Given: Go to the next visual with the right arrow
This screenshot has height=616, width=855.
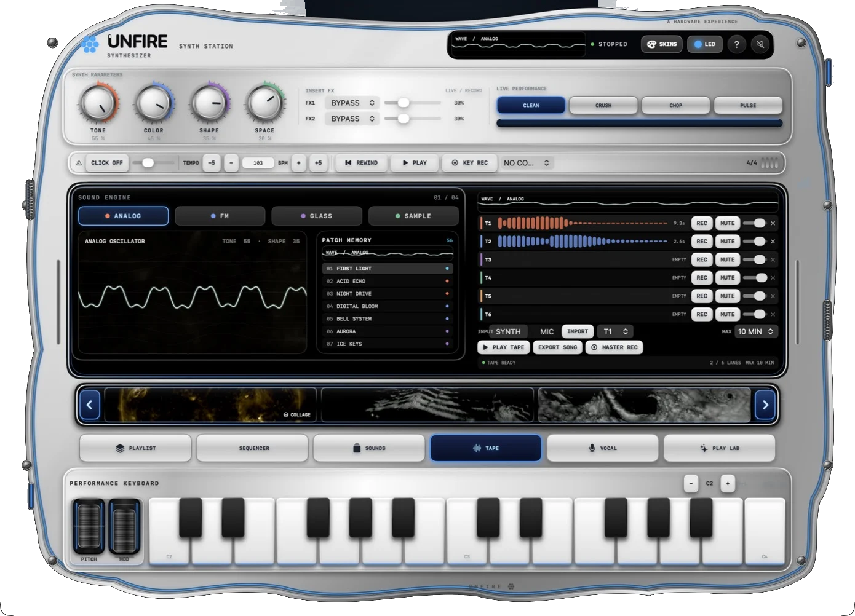Looking at the screenshot, I should [x=765, y=405].
